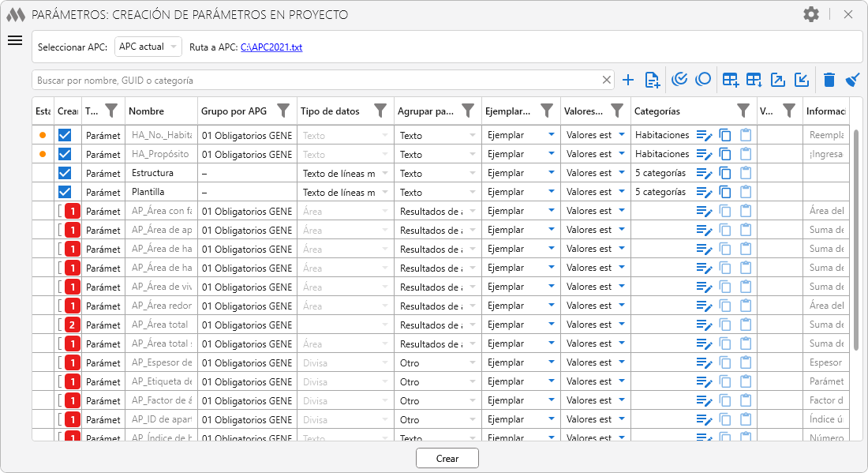868x473 pixels.
Task: Click the search by name or GUID field
Action: coord(316,80)
